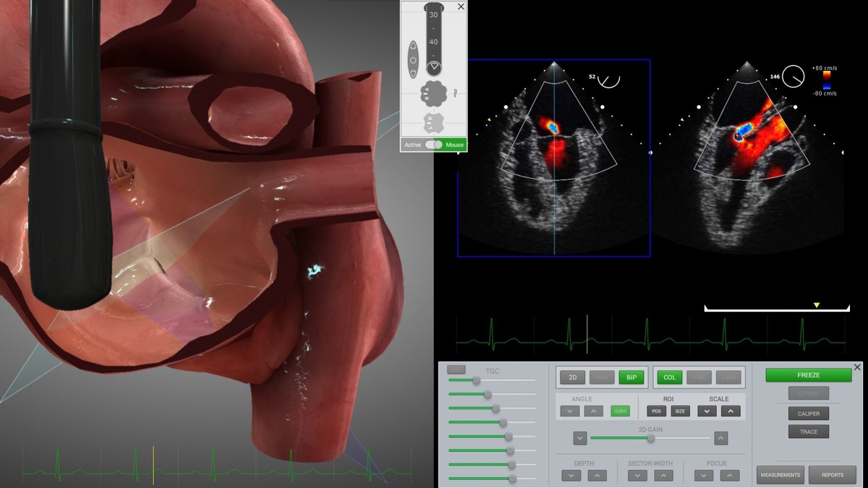Click the 146 degree angle indicator
Screen dimensions: 868x488
click(787, 75)
